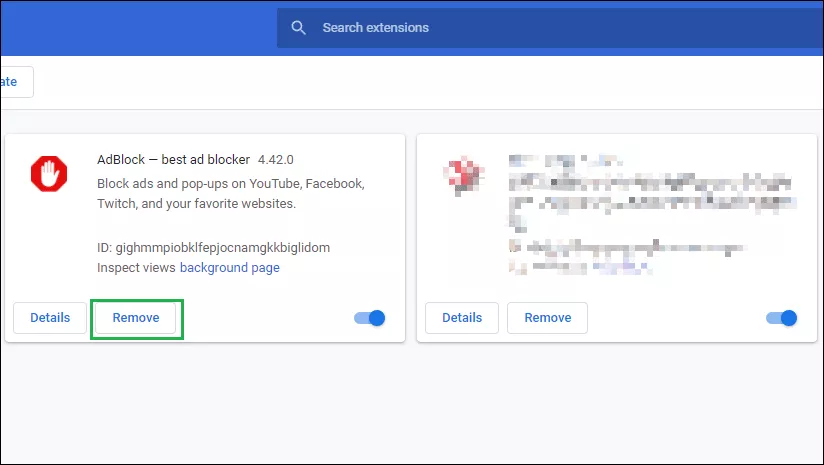824x465 pixels.
Task: Click the AdBlock description text
Action: pyautogui.click(x=231, y=193)
